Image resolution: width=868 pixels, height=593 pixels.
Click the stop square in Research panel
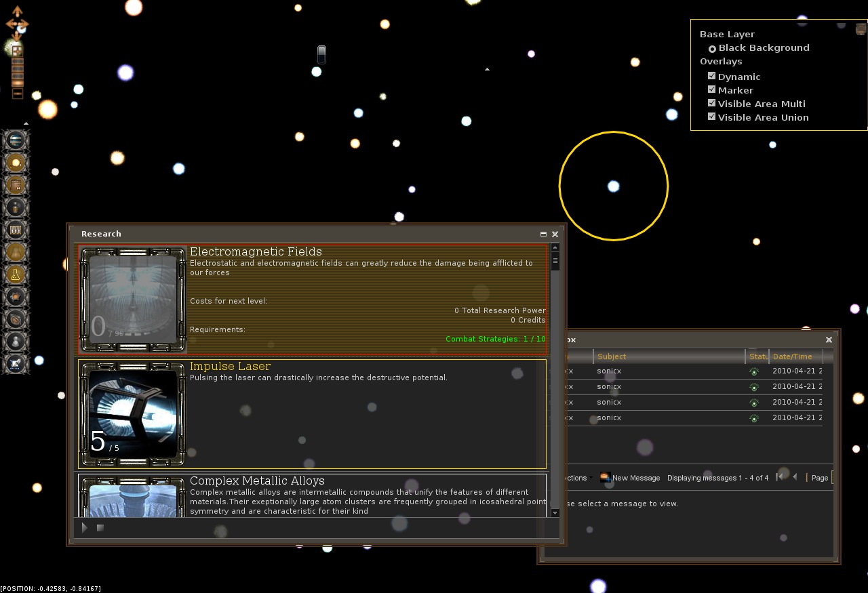click(100, 528)
